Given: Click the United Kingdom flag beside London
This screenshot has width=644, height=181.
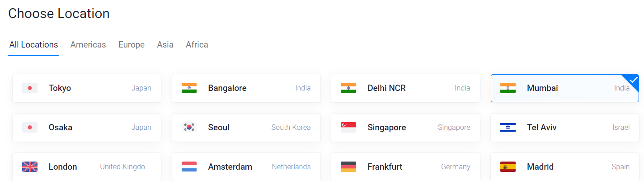Looking at the screenshot, I should [x=30, y=167].
